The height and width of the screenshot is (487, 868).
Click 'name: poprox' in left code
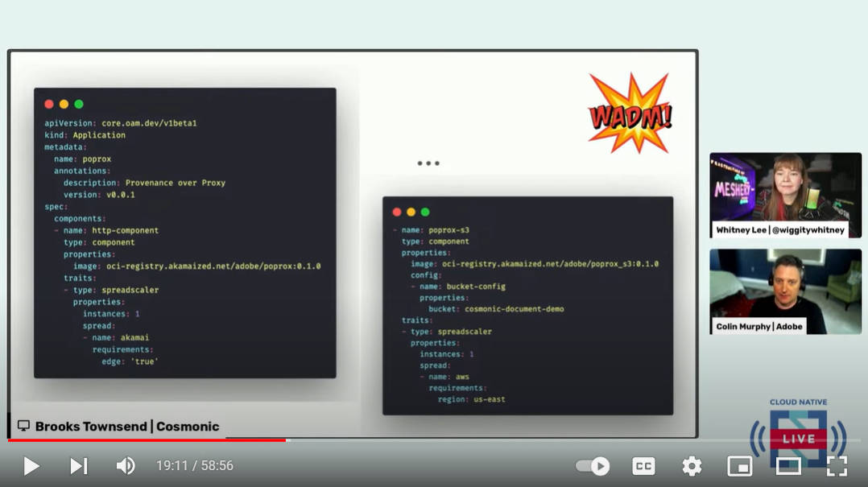(82, 159)
